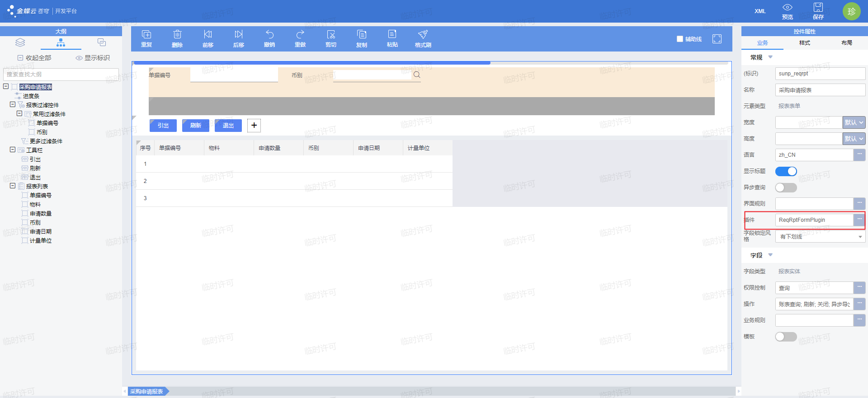This screenshot has width=868, height=398.
Task: Select the 格式刷 format painter
Action: (x=423, y=35)
